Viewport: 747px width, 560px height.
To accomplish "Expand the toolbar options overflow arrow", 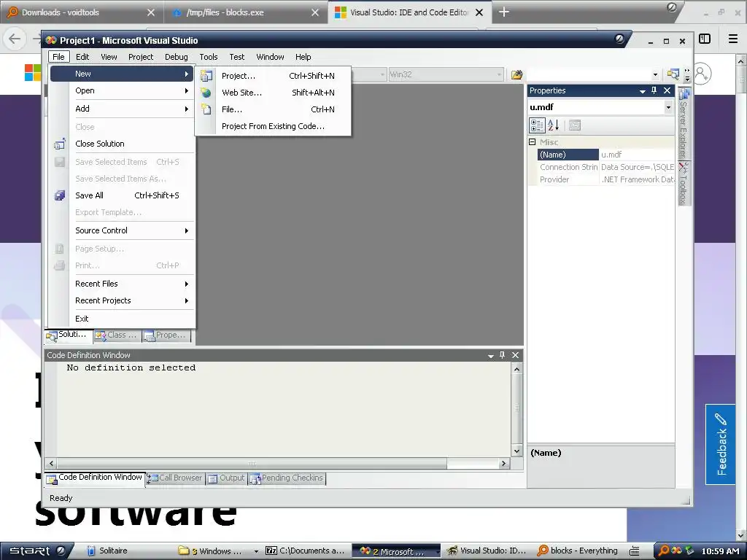I will coord(687,75).
